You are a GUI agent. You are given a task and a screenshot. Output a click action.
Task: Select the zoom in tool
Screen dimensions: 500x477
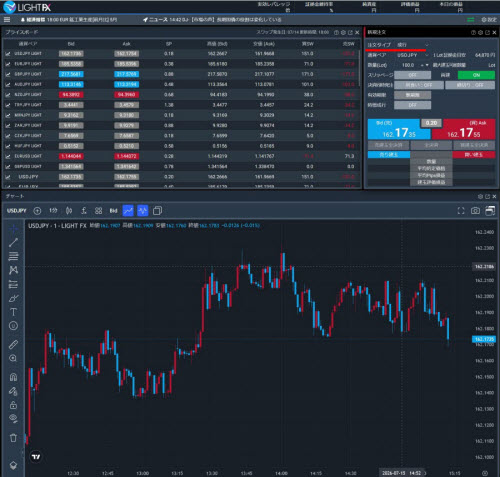[x=13, y=358]
